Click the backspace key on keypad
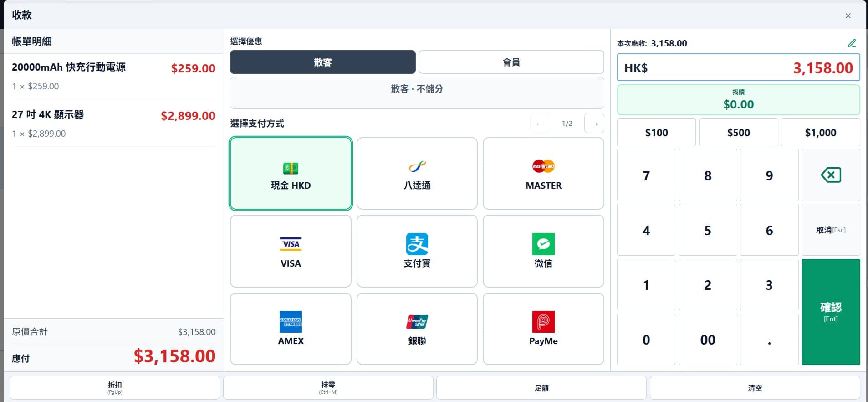The image size is (868, 402). point(831,175)
